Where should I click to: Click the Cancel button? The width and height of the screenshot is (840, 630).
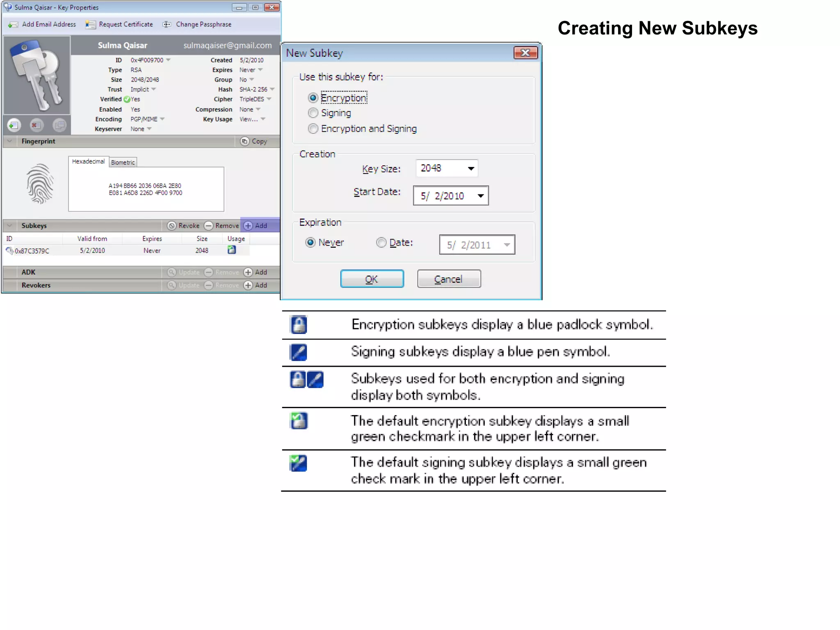tap(449, 279)
